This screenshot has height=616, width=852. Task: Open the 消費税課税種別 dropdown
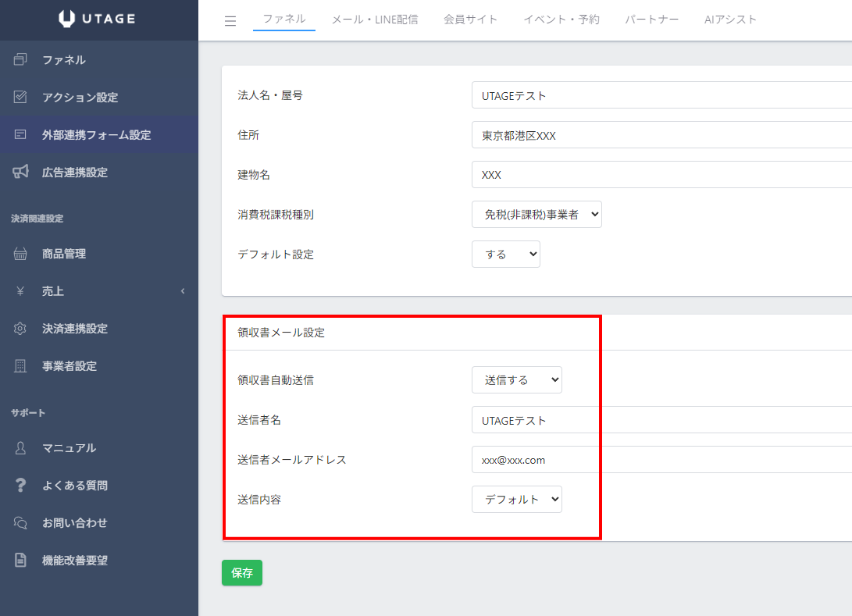coord(537,215)
